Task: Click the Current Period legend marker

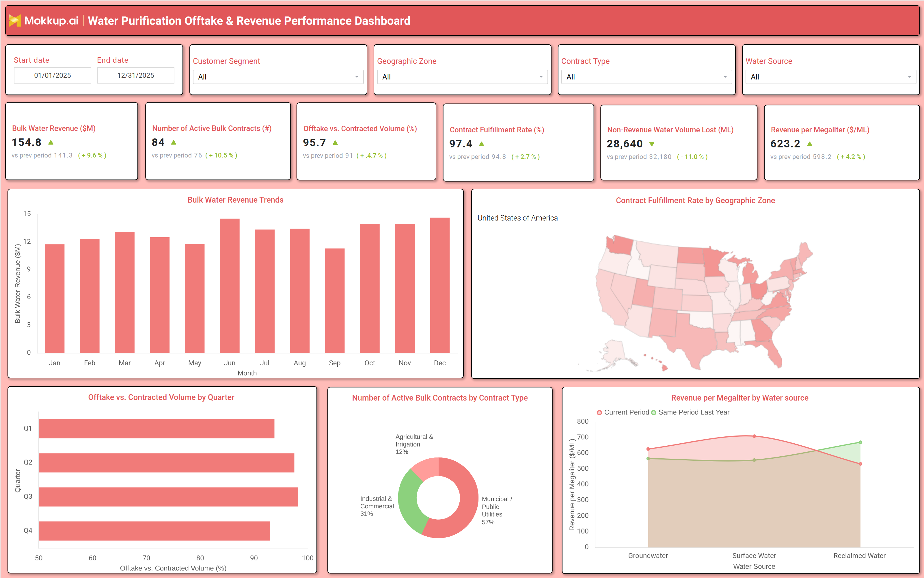Action: 599,412
